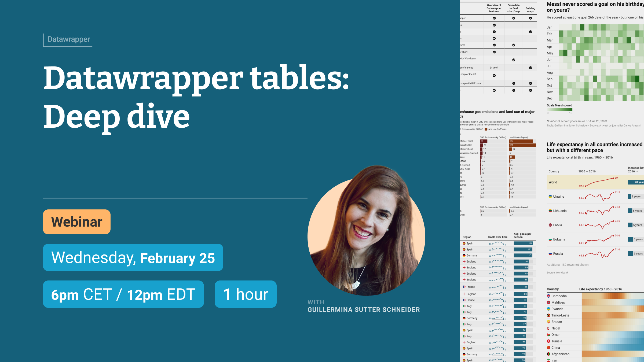Click the Jan row label in Messi heatmap
The width and height of the screenshot is (644, 362).
[x=550, y=27]
